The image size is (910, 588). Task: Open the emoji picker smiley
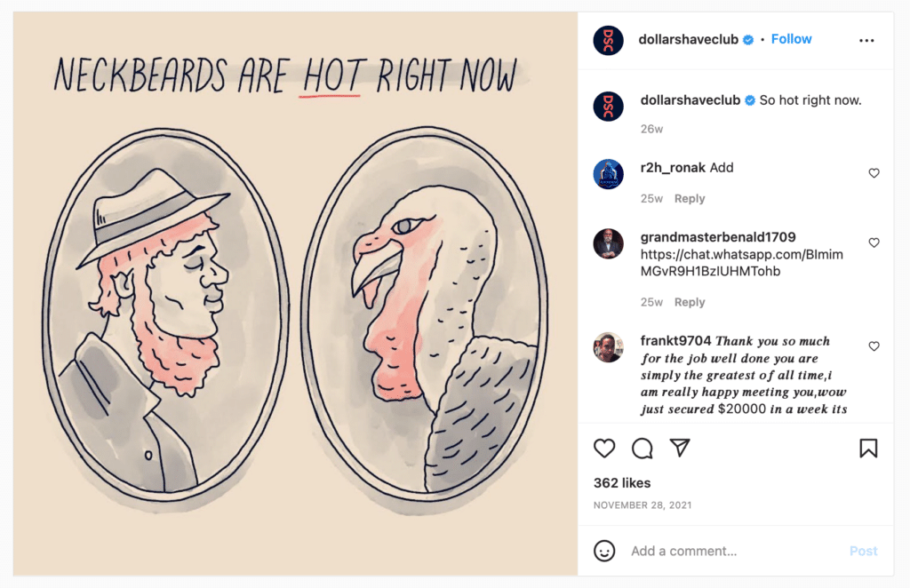point(604,551)
